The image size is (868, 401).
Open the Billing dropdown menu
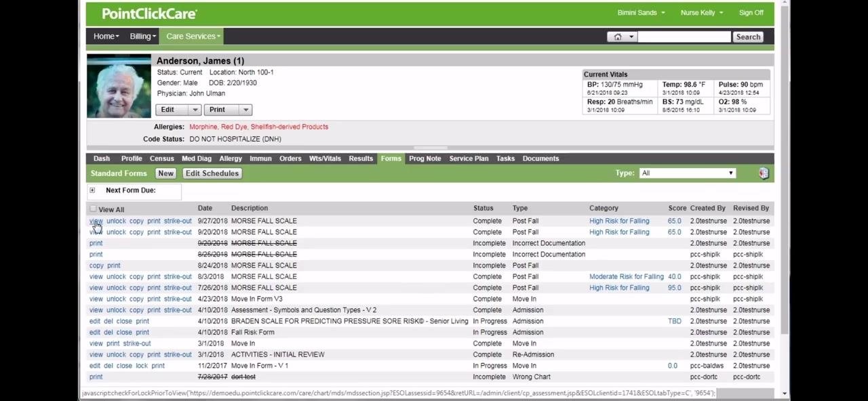click(142, 37)
